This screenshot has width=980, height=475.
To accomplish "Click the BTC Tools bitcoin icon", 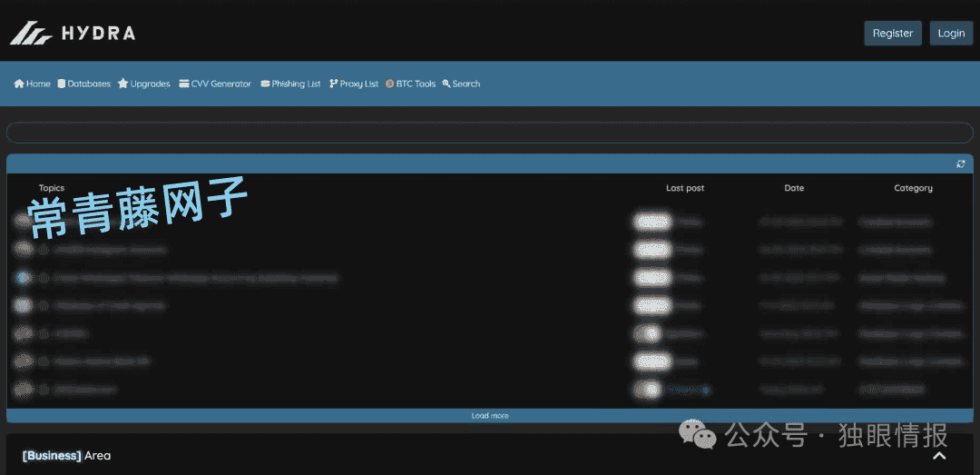I will pos(389,84).
